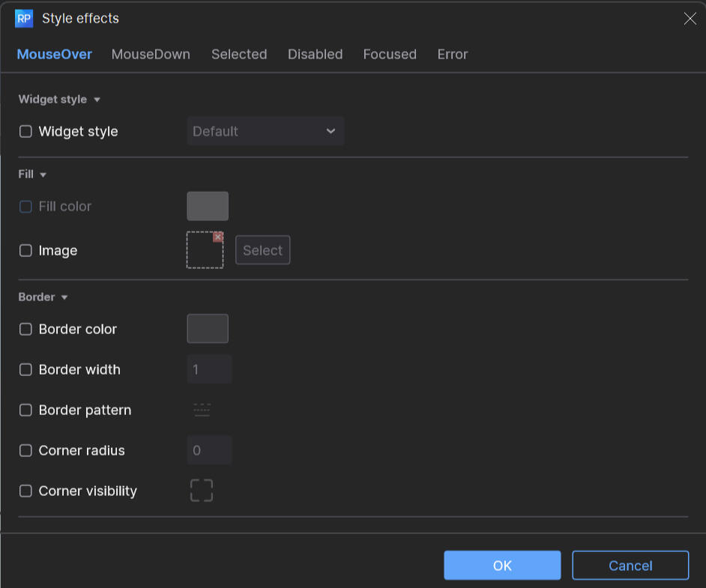Image resolution: width=706 pixels, height=588 pixels.
Task: Collapse the Widget style section header
Action: (97, 100)
